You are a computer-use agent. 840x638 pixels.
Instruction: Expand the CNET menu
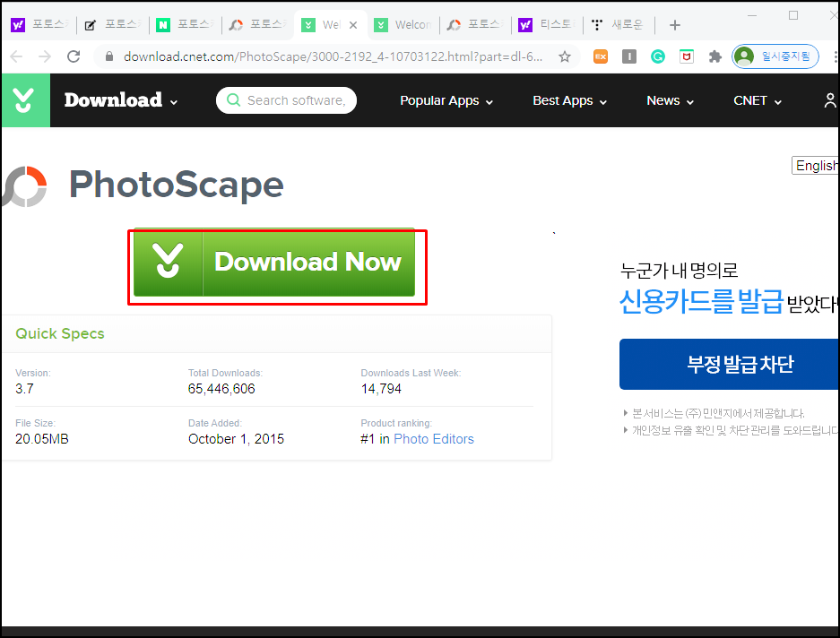click(x=757, y=100)
